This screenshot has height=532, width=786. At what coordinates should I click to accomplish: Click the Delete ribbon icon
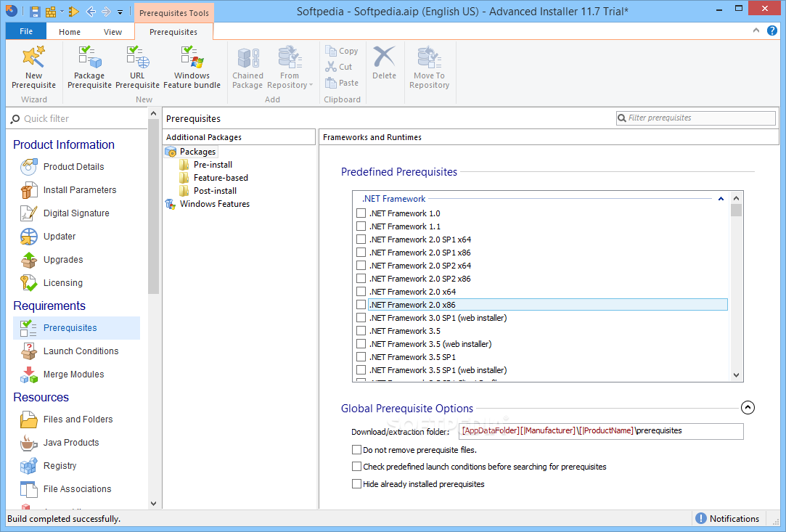pyautogui.click(x=385, y=57)
